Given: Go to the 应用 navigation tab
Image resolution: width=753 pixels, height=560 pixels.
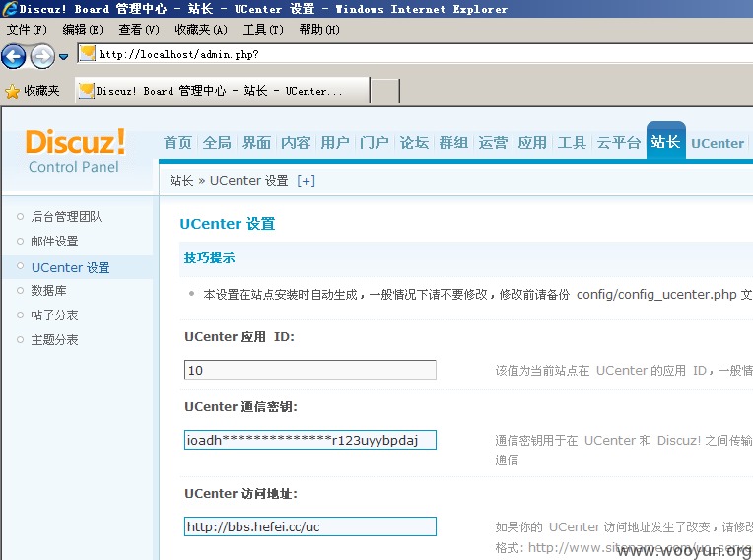Looking at the screenshot, I should click(532, 143).
